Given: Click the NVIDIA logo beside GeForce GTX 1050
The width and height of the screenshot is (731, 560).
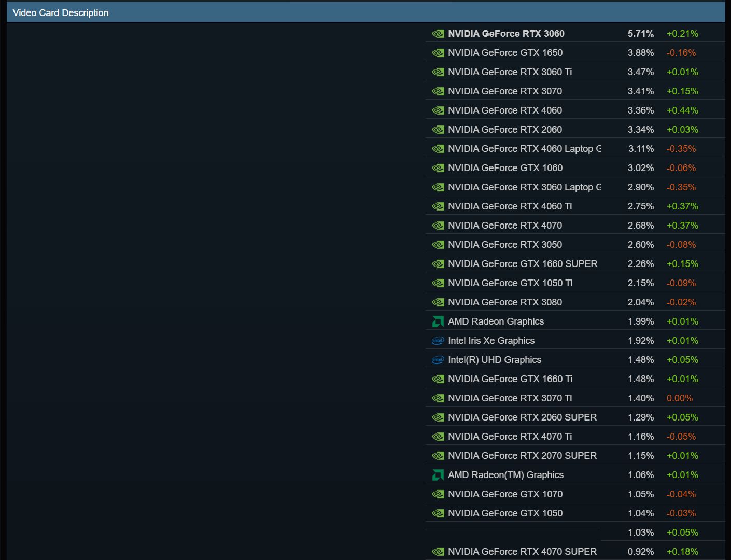Looking at the screenshot, I should pos(438,513).
